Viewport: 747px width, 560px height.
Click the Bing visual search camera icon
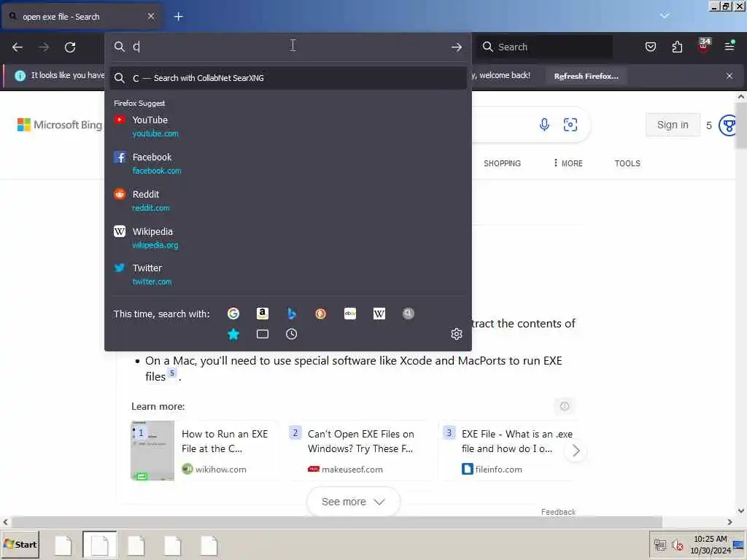coord(570,125)
